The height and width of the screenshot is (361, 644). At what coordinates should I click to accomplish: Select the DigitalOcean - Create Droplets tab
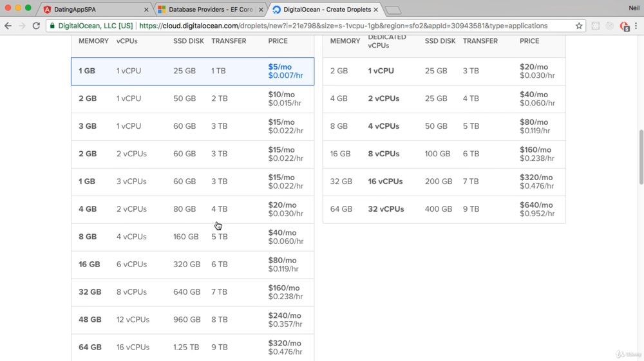pyautogui.click(x=326, y=9)
